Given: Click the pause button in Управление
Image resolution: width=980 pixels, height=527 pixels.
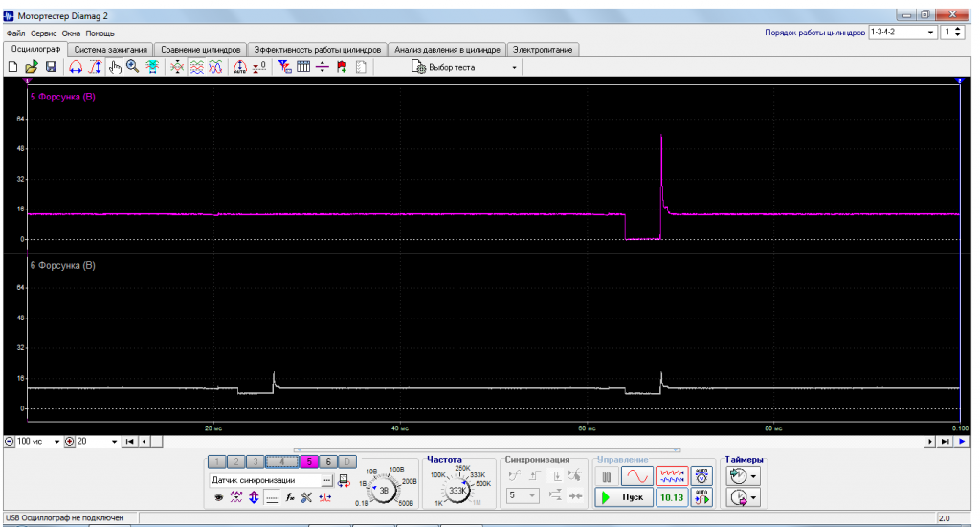Looking at the screenshot, I should (x=606, y=476).
